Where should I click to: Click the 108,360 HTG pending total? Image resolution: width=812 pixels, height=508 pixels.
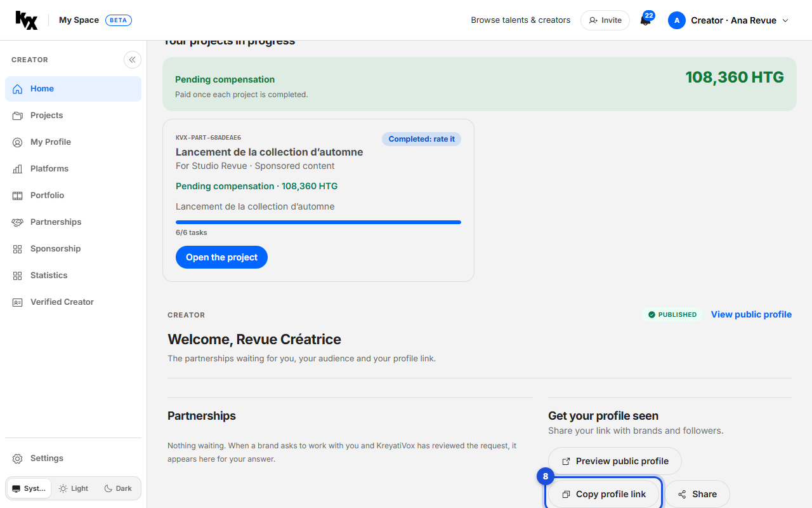[x=735, y=77]
